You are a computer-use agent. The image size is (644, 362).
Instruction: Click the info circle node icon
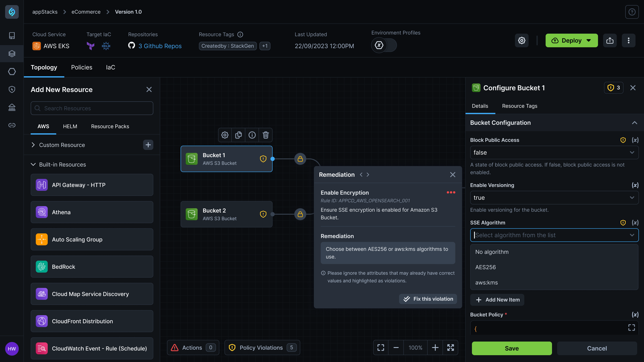pos(252,135)
